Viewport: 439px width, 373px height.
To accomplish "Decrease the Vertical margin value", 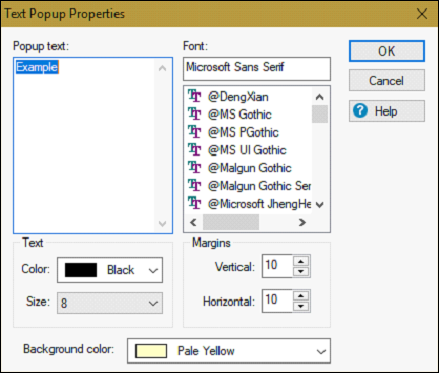I will (301, 271).
